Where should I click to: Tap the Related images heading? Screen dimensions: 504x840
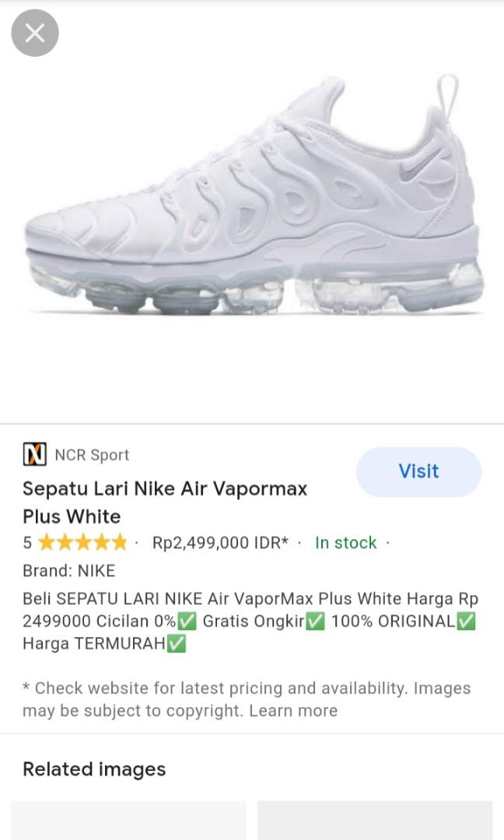pos(94,769)
